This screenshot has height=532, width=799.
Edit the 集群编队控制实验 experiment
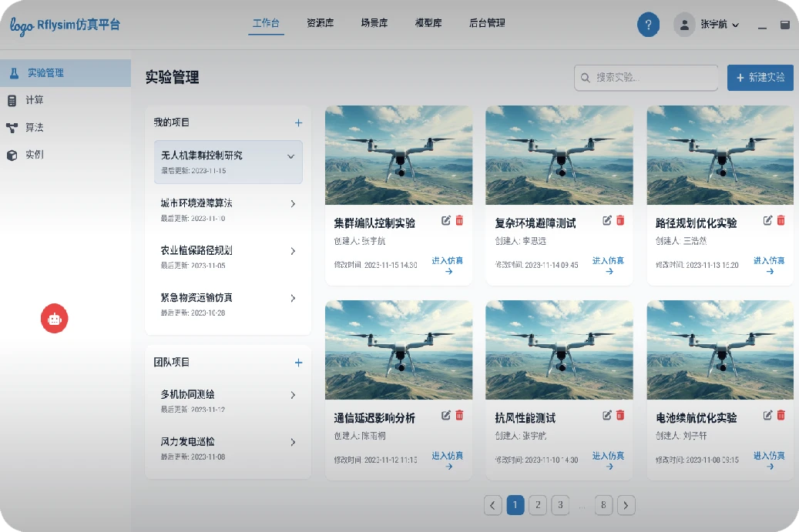446,221
